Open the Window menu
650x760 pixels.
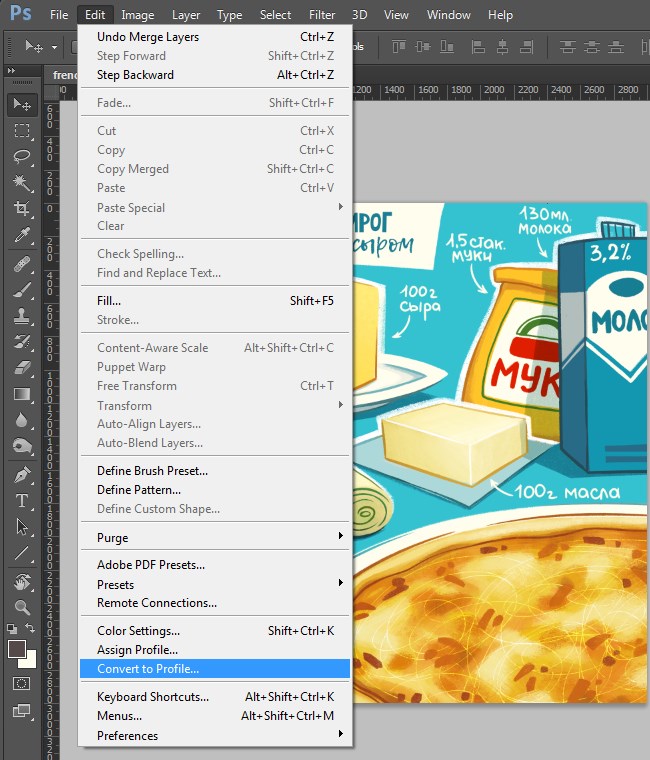(x=449, y=15)
